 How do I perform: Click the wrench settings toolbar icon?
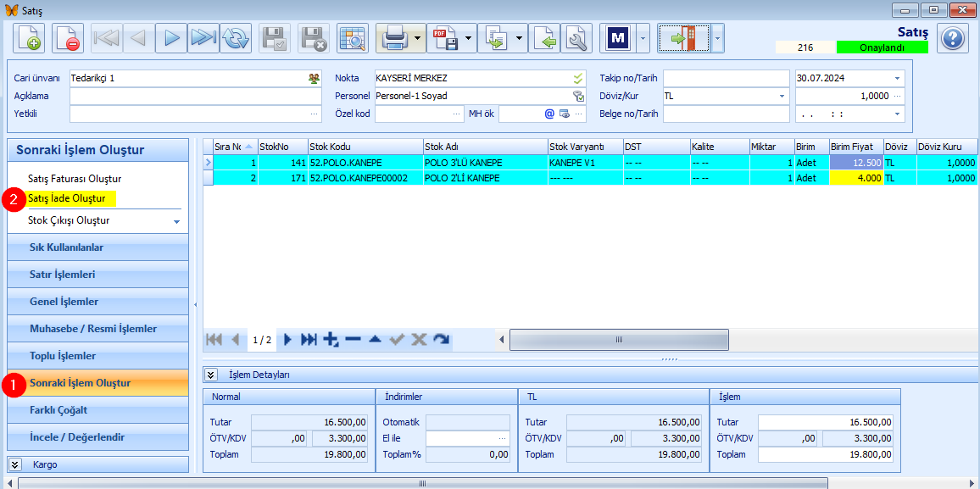(x=576, y=39)
